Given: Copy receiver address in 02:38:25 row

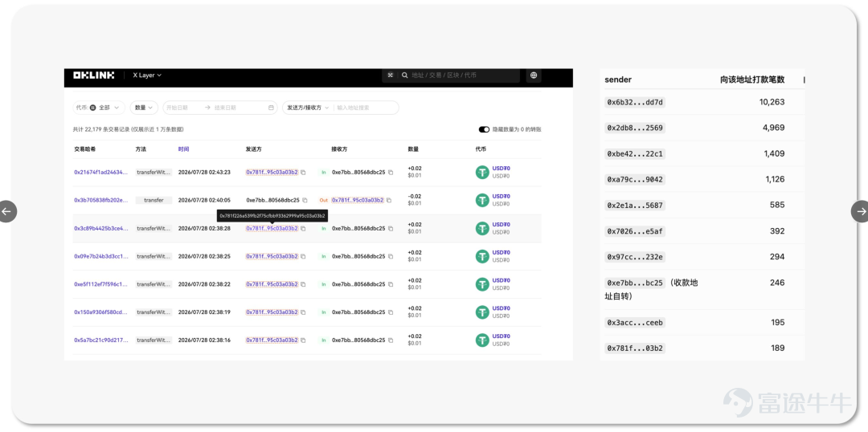Looking at the screenshot, I should 391,257.
